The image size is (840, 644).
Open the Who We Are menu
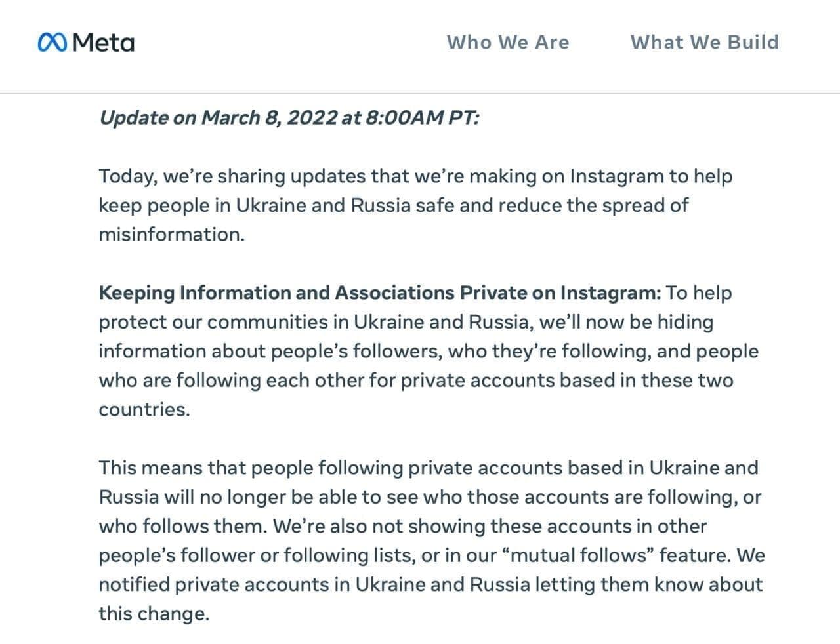pyautogui.click(x=509, y=42)
